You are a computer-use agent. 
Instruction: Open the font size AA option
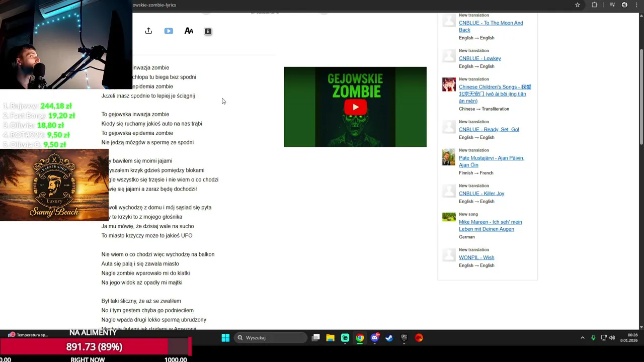pos(189,31)
